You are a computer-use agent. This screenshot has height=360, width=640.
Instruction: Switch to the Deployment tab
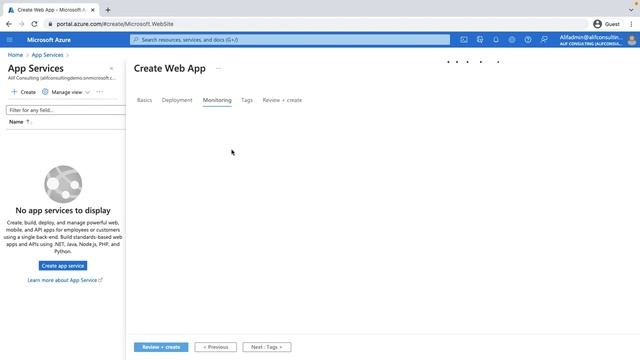click(x=177, y=100)
